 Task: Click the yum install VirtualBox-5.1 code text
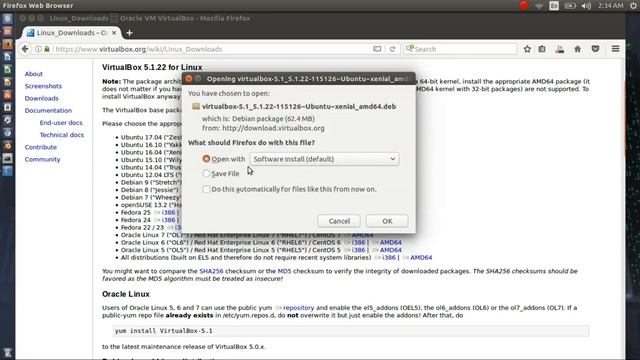click(x=164, y=331)
